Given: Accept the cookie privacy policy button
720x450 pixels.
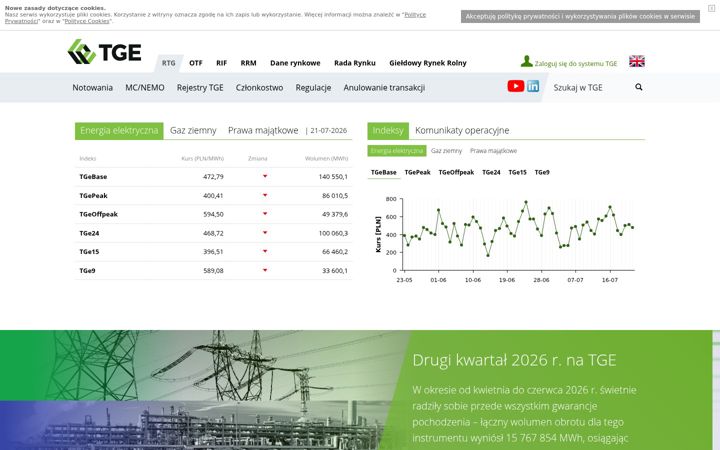Looking at the screenshot, I should pyautogui.click(x=580, y=17).
